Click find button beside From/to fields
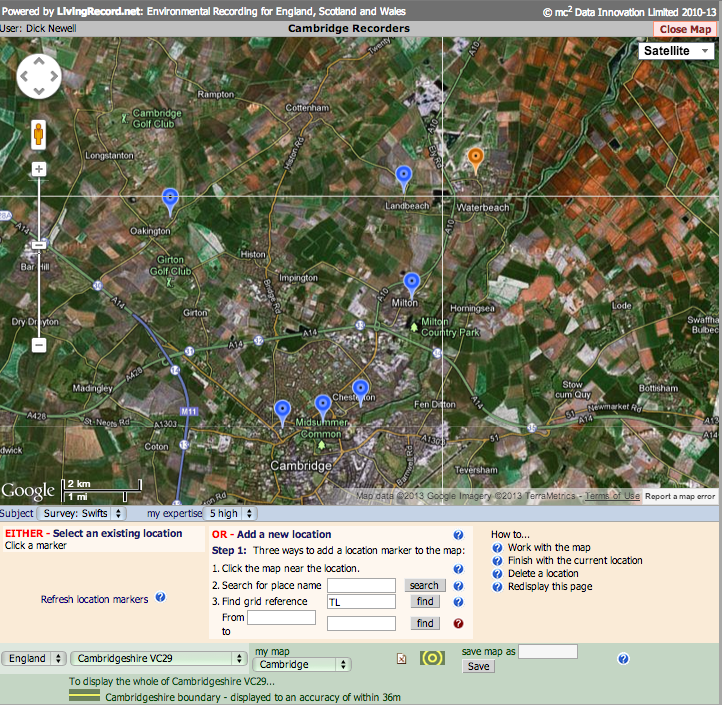Viewport: 722px width, 705px height. pyautogui.click(x=425, y=623)
